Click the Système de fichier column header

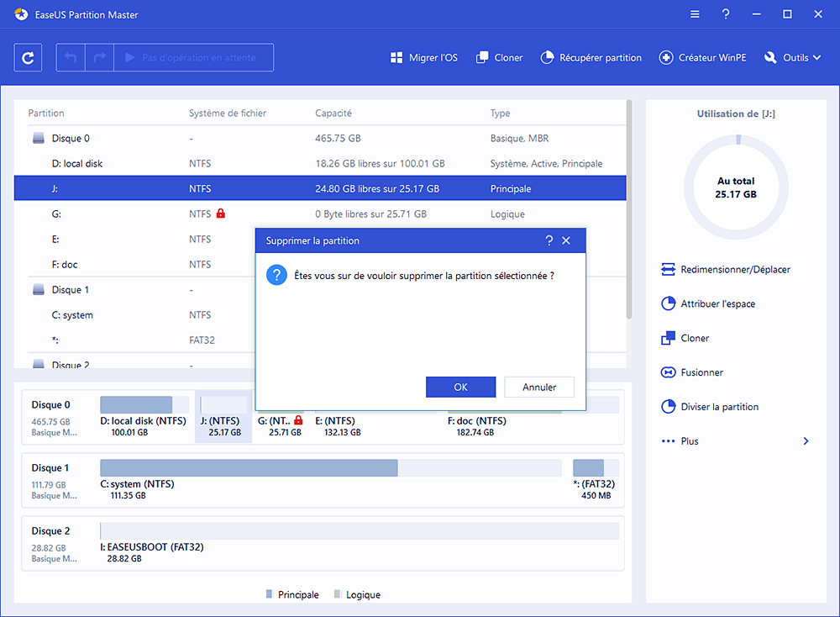(227, 113)
